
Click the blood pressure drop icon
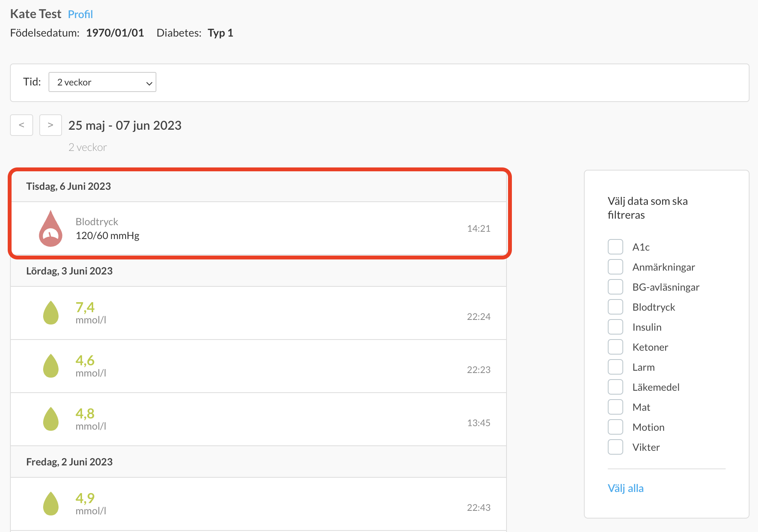coord(50,228)
